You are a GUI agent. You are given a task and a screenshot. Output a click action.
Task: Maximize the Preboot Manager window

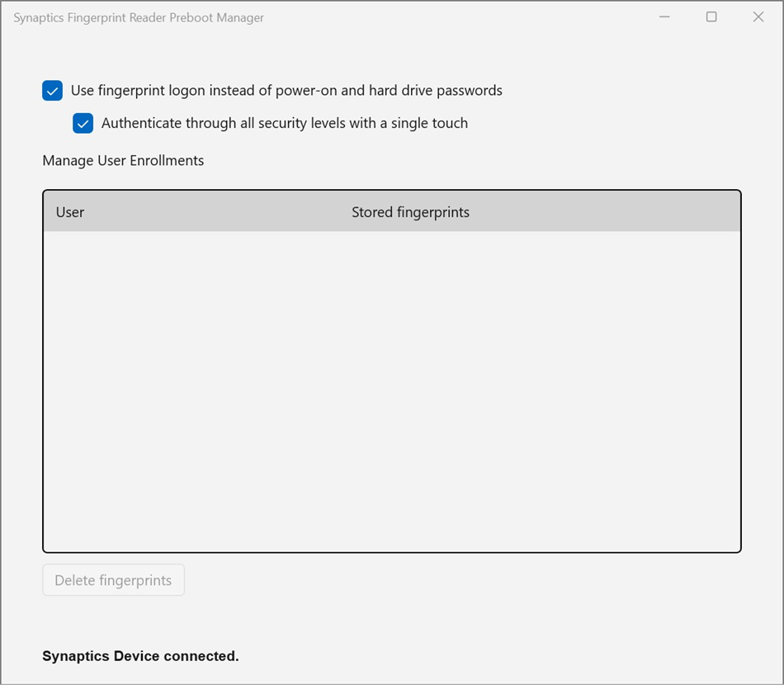pos(711,17)
